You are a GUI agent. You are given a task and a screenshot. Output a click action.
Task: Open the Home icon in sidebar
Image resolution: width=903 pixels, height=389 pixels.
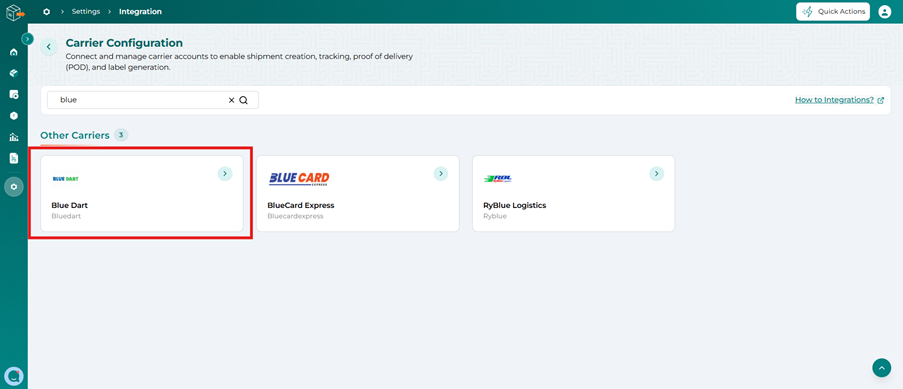point(14,52)
